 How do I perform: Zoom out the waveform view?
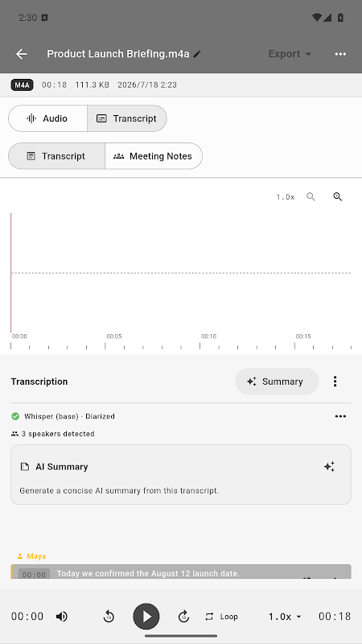311,196
